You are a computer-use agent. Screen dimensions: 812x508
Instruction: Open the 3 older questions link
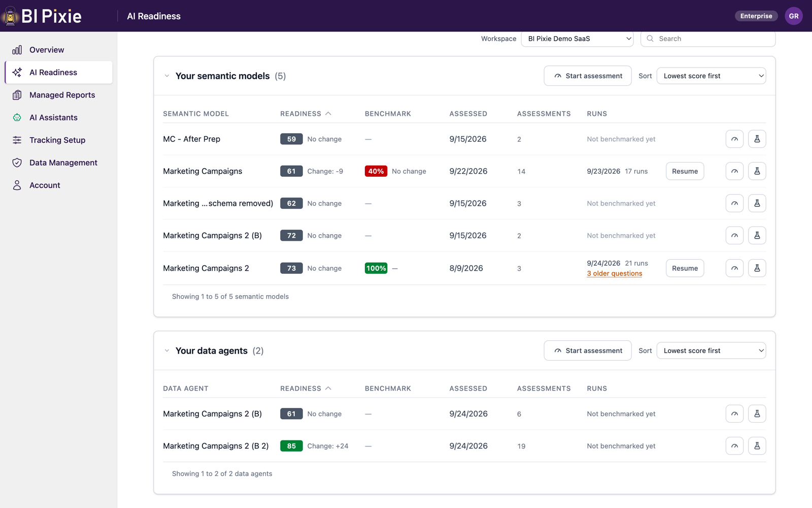(x=615, y=273)
